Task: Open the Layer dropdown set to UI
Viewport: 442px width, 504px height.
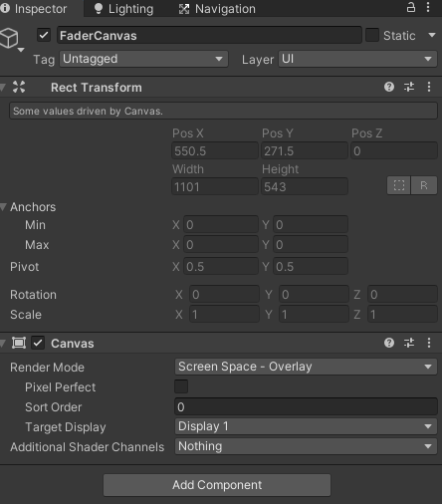Action: click(357, 59)
